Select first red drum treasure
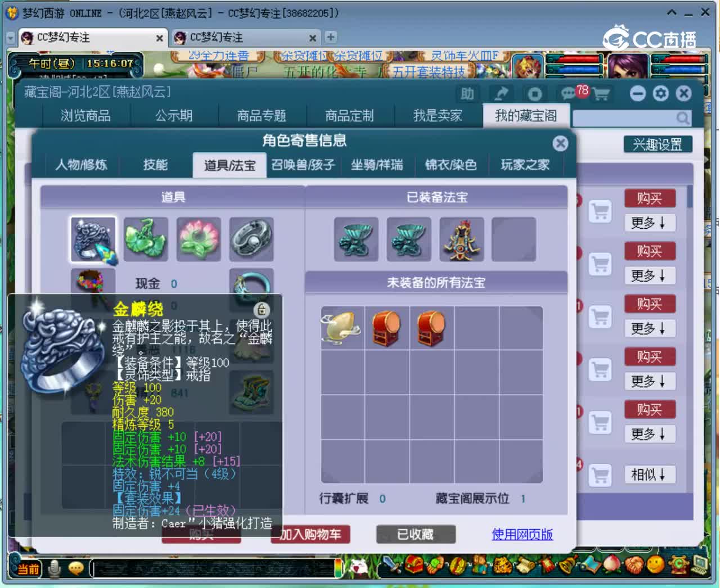The image size is (720, 588). click(387, 327)
